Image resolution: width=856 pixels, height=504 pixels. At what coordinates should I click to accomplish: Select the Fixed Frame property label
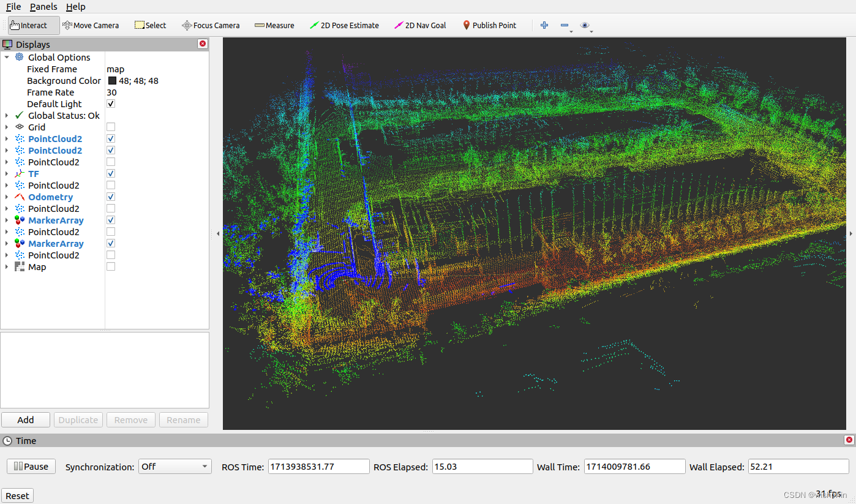[52, 69]
